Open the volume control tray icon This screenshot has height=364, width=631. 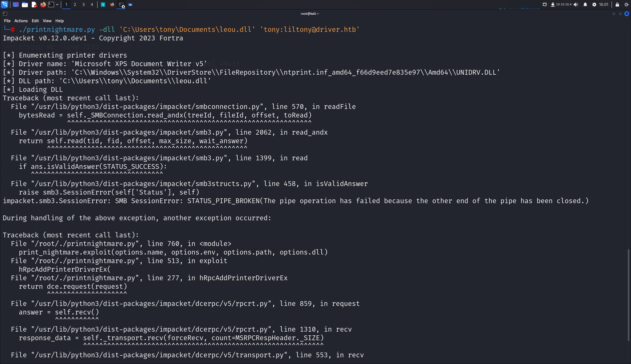576,5
